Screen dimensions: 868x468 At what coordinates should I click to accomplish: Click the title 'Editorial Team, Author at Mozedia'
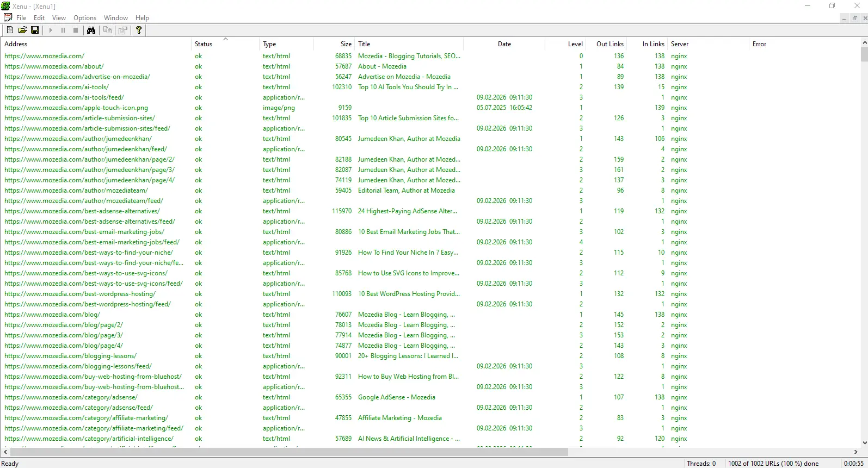tap(407, 190)
